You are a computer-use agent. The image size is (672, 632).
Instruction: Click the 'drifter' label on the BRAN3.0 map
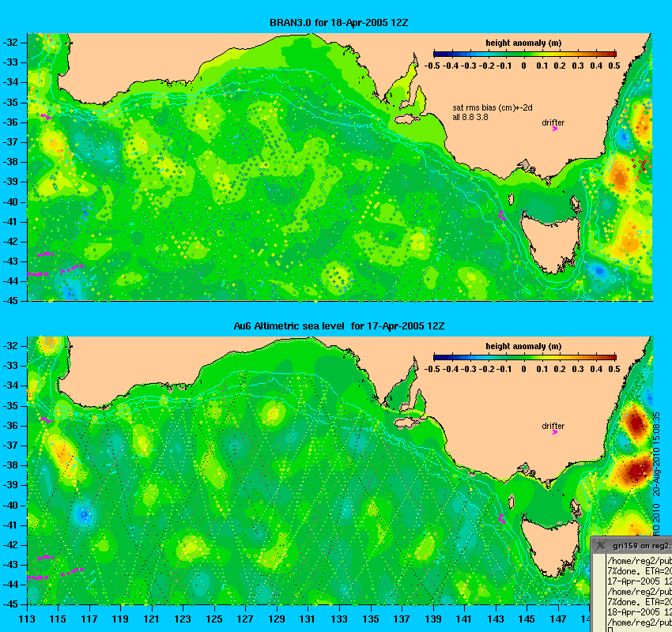553,122
